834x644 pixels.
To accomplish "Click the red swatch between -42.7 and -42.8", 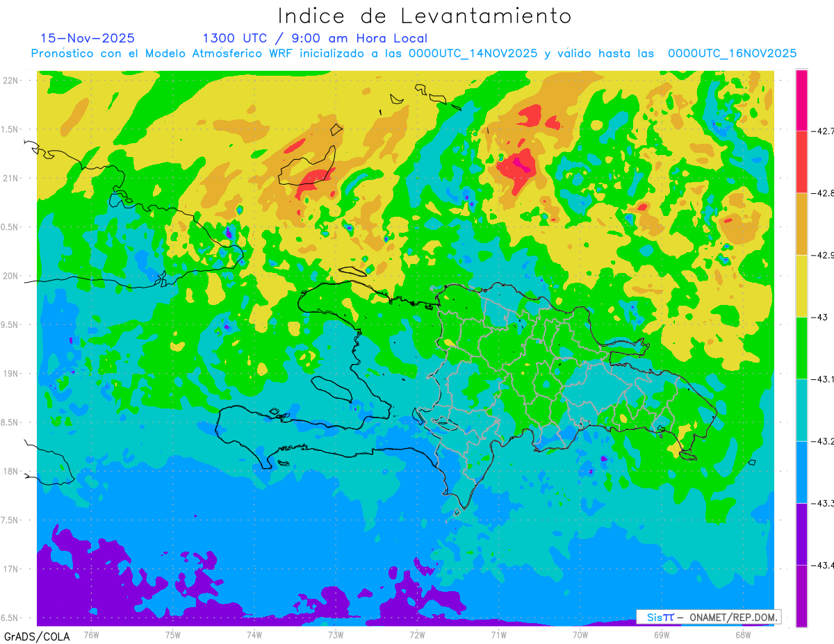I will (801, 162).
